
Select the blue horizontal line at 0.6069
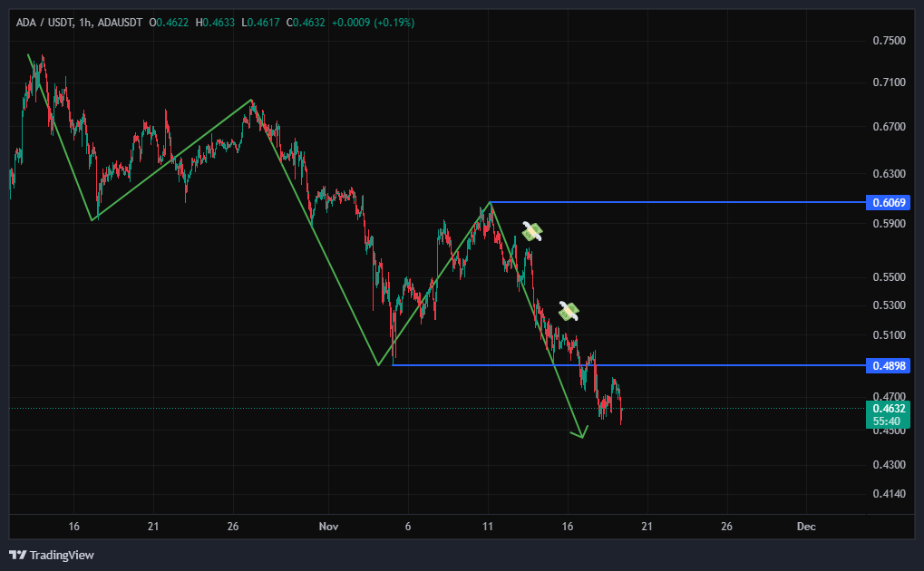click(680, 201)
